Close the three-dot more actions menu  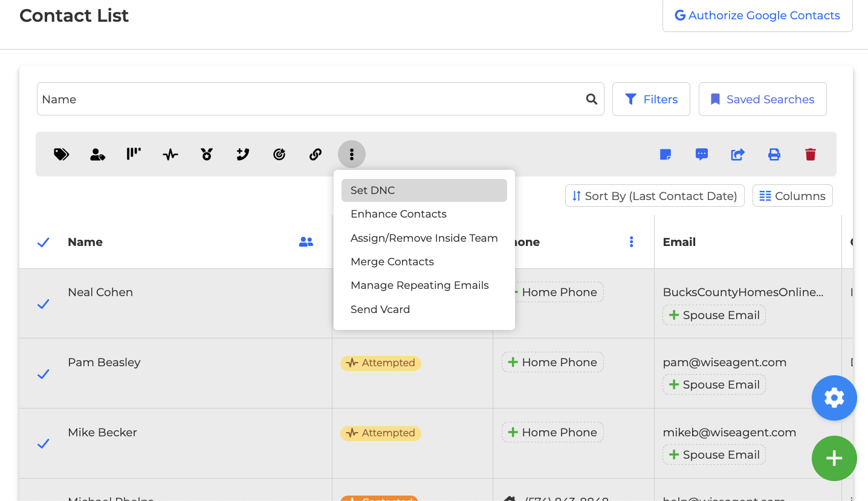(x=352, y=155)
